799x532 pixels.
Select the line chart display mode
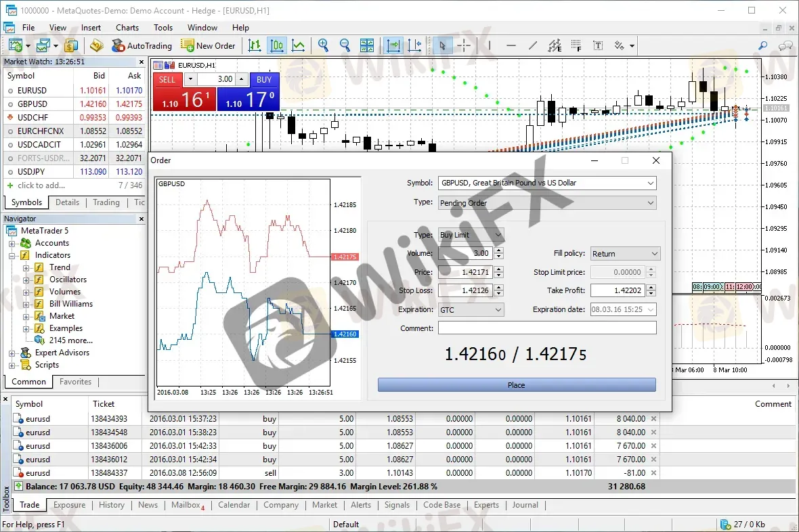[x=299, y=45]
